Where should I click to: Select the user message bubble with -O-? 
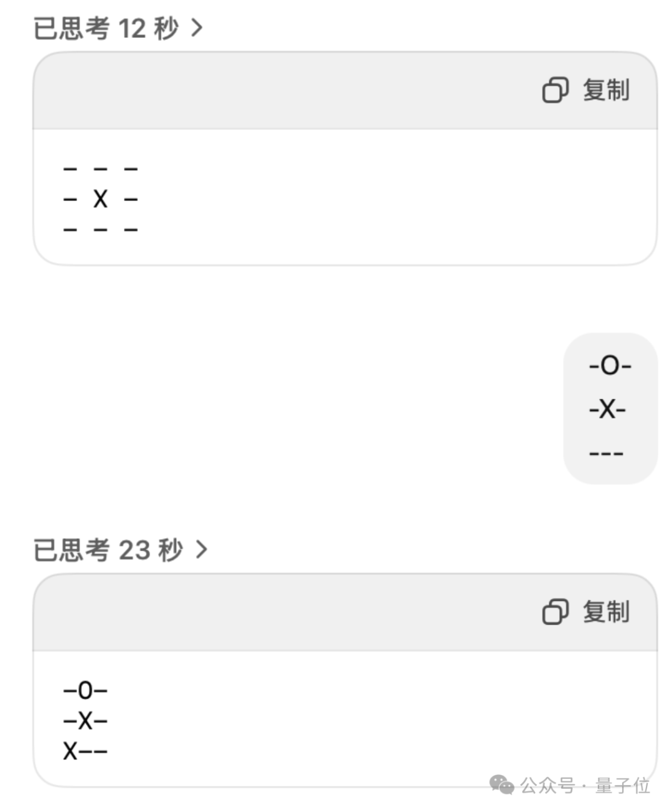pos(610,408)
